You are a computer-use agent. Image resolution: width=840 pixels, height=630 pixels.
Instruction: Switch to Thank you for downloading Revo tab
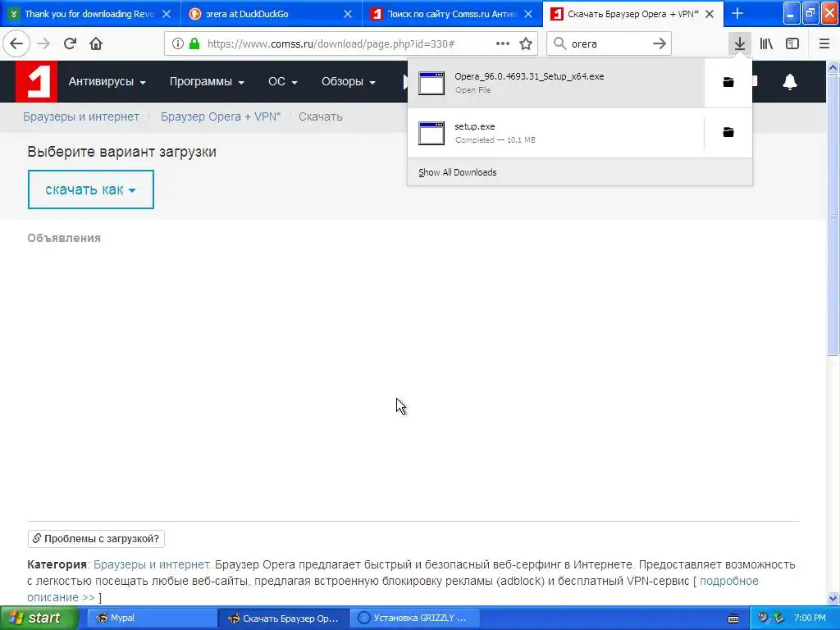[90, 14]
